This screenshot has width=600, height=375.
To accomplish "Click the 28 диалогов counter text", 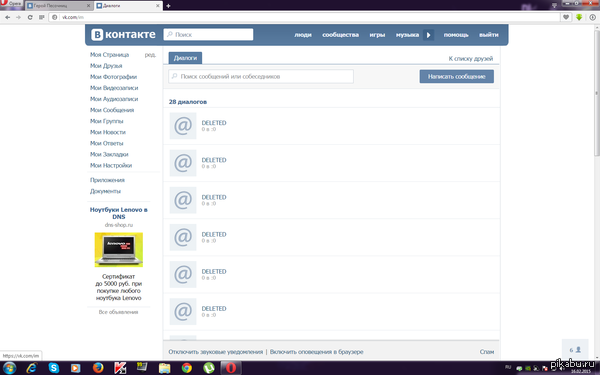I will (188, 102).
